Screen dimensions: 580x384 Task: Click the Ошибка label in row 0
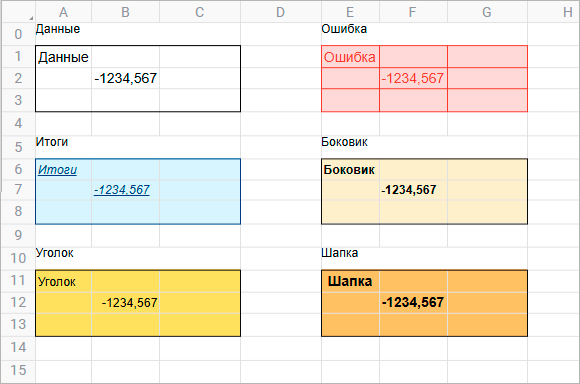pos(344,29)
